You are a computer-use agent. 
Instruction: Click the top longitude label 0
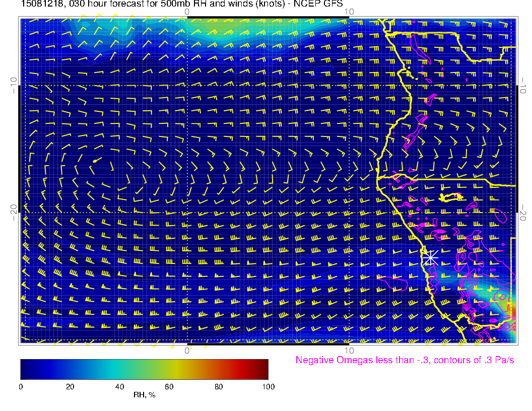(x=187, y=12)
